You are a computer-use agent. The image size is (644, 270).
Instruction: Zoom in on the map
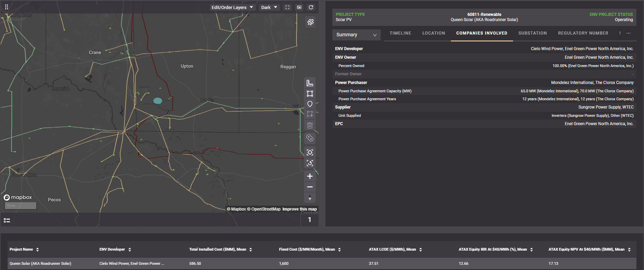click(x=310, y=176)
